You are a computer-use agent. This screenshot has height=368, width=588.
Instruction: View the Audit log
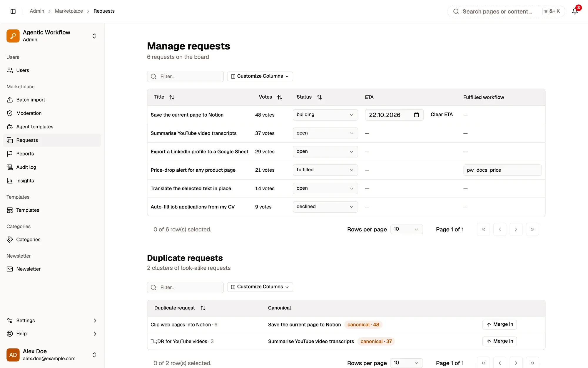(52, 167)
